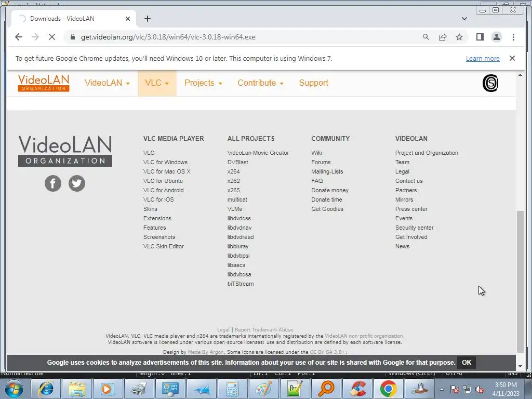This screenshot has width=532, height=399.
Task: Expand the VLC navigation dropdown
Action: click(157, 83)
